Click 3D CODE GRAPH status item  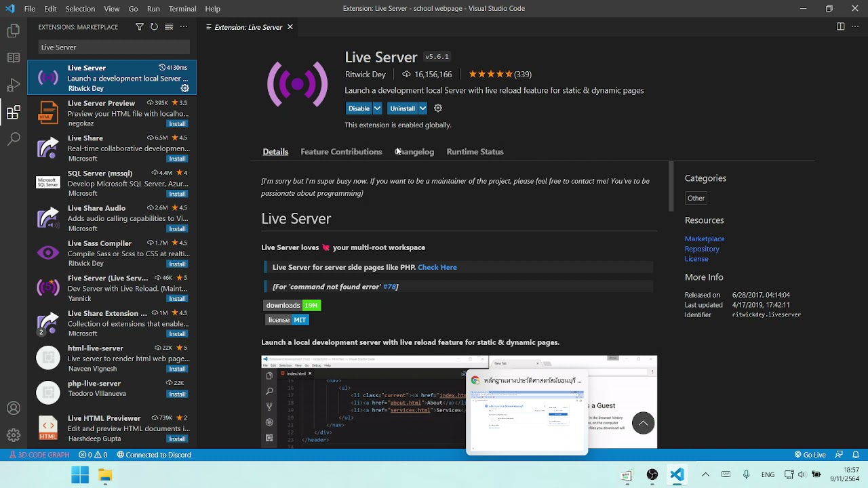pos(39,455)
